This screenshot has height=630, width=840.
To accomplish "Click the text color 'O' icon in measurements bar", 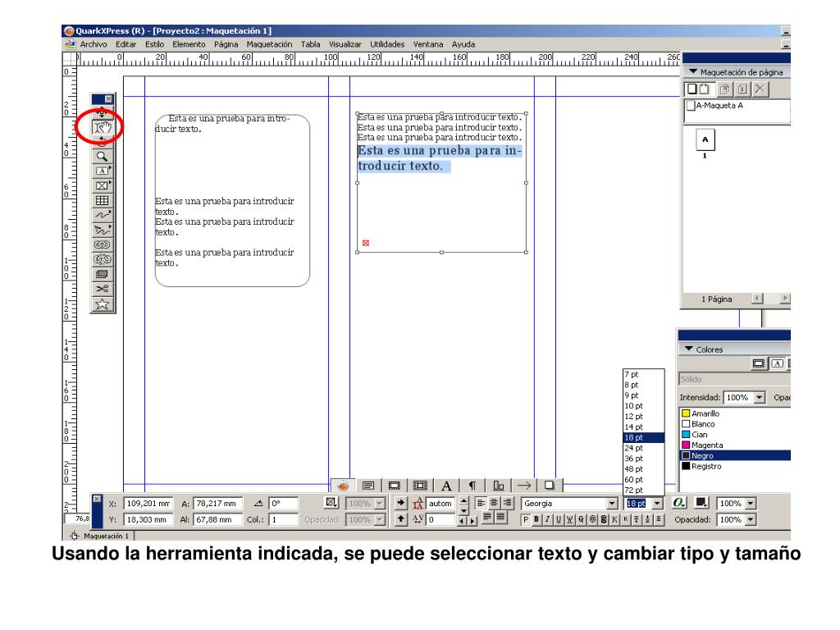I will click(678, 503).
